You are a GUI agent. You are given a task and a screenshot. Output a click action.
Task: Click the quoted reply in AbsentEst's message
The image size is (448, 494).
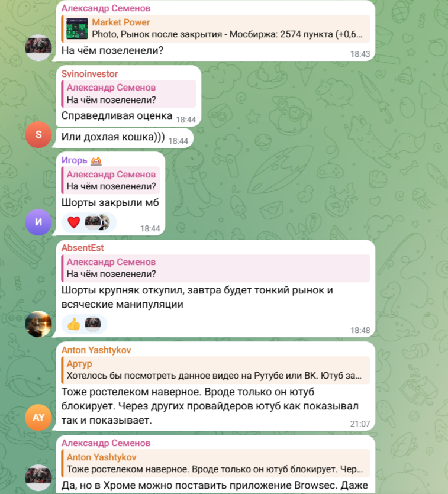215,268
